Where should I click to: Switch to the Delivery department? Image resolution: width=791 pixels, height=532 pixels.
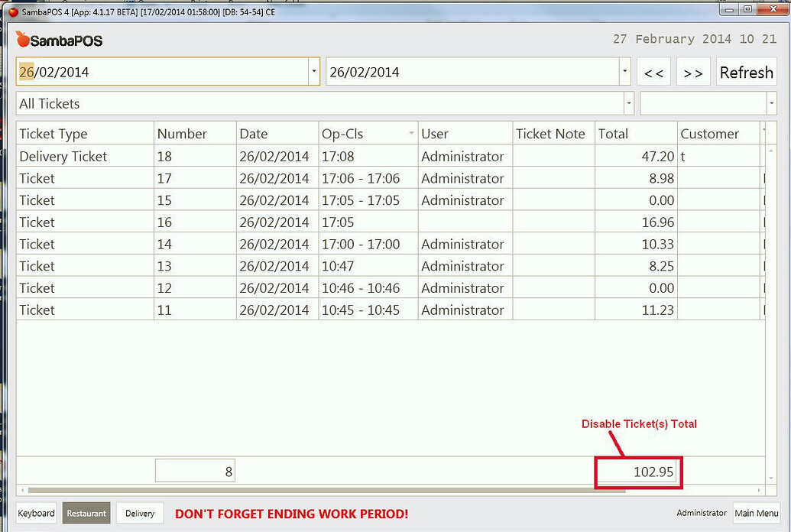pos(139,513)
